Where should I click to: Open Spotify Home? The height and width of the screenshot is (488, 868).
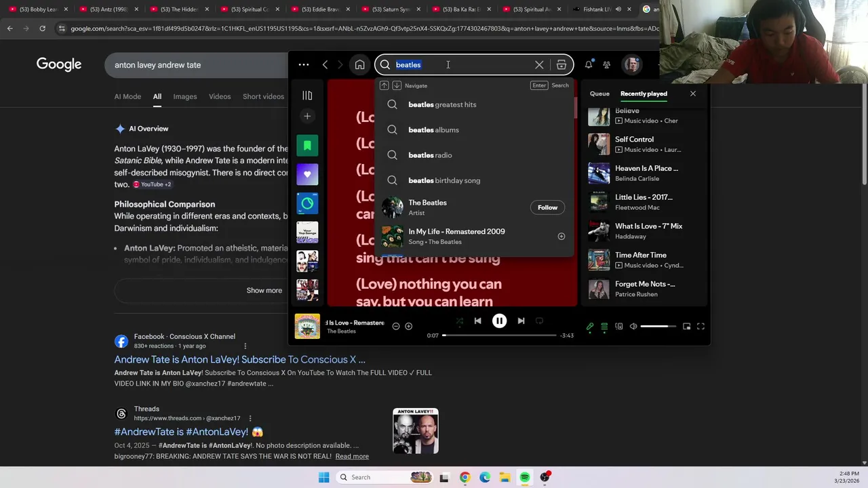(x=359, y=65)
